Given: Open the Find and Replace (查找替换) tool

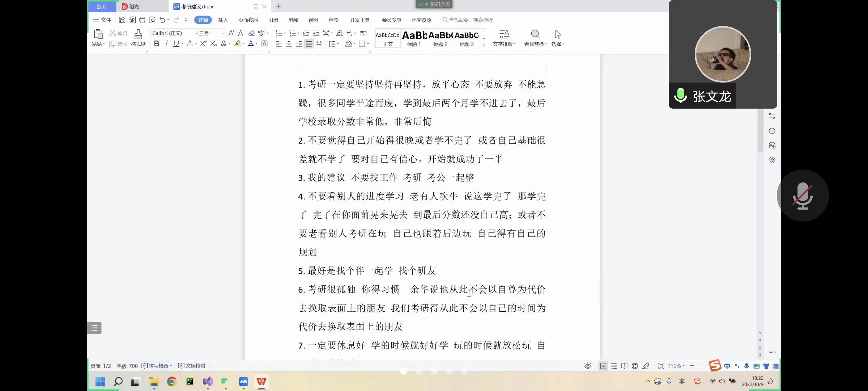Looking at the screenshot, I should pos(535,38).
